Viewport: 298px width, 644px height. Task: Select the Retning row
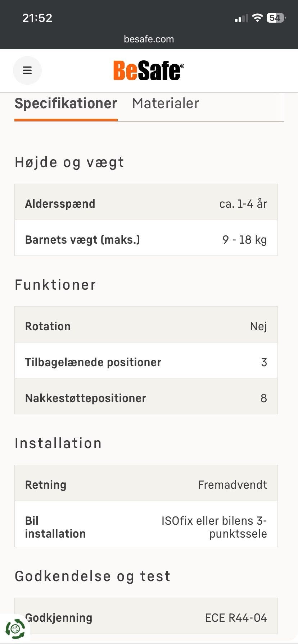(146, 485)
